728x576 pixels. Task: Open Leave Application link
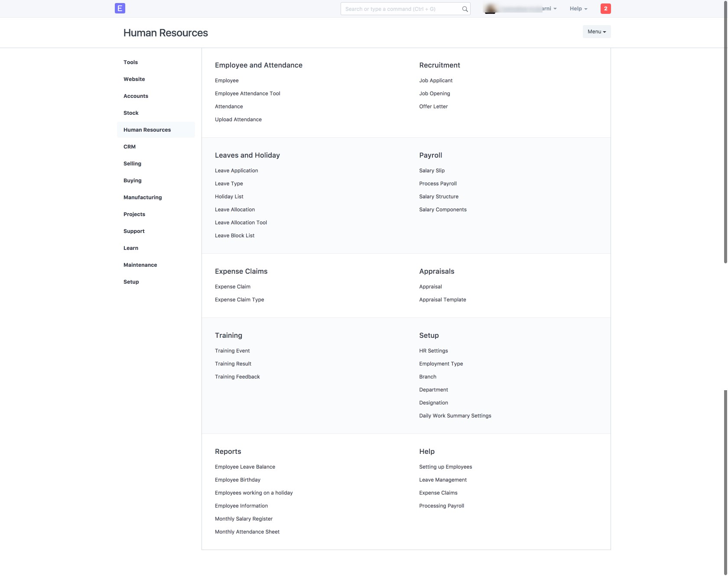click(x=236, y=171)
